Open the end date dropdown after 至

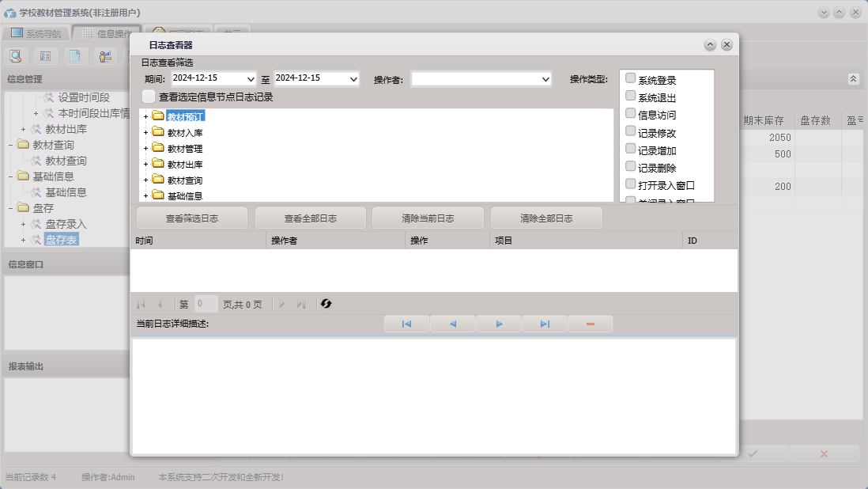click(x=353, y=79)
